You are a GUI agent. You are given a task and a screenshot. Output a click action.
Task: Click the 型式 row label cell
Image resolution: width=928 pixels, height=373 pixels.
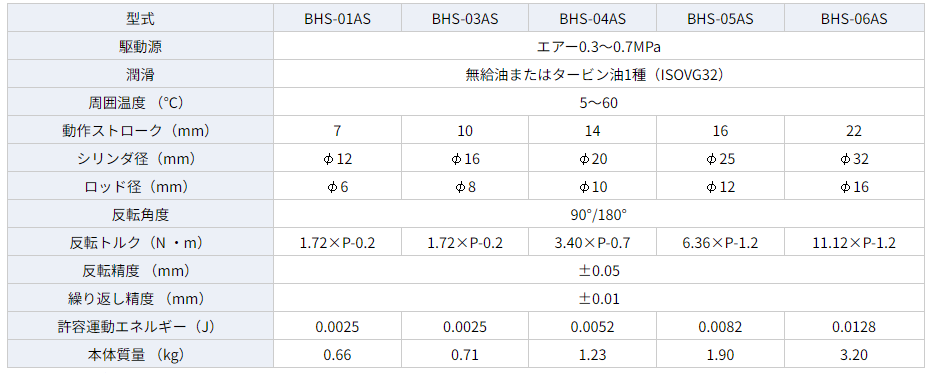140,19
